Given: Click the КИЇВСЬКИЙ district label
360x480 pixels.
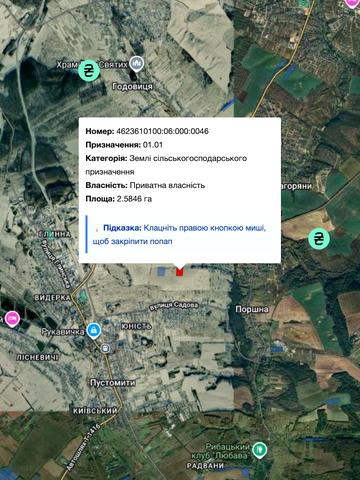Looking at the screenshot, I should click(x=95, y=411).
